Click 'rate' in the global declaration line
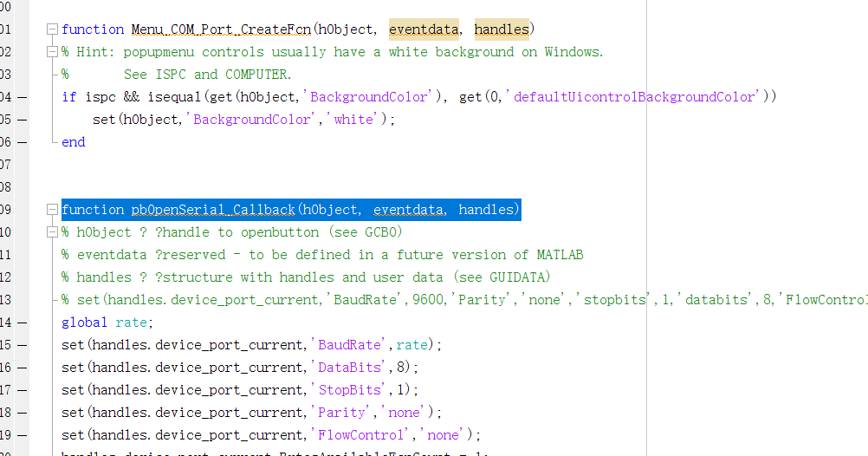868x456 pixels. [x=131, y=322]
